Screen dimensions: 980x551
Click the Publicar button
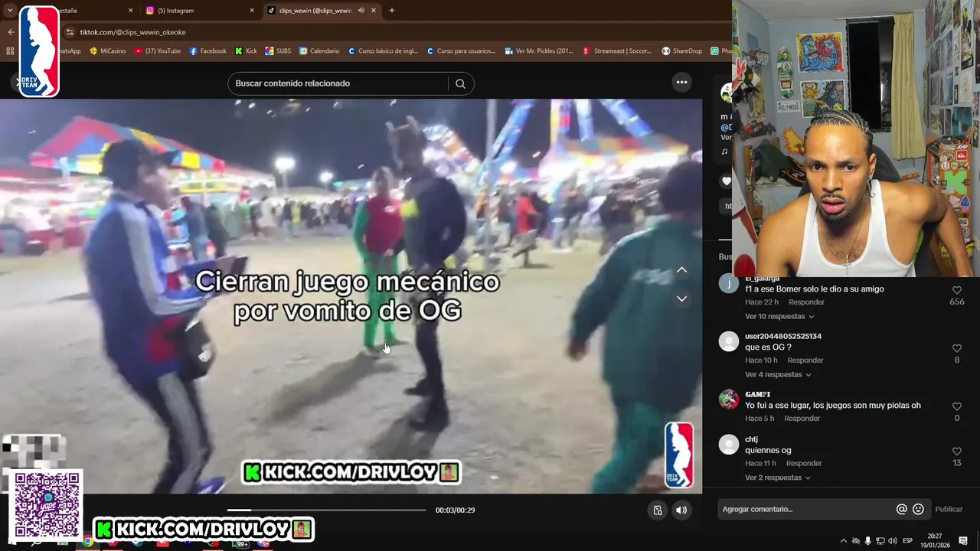tap(949, 510)
